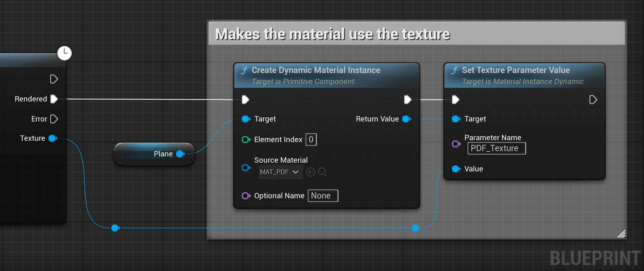This screenshot has width=644, height=271.
Task: Click the use-selected-asset arrow icon beside MAT_PDF
Action: click(310, 172)
